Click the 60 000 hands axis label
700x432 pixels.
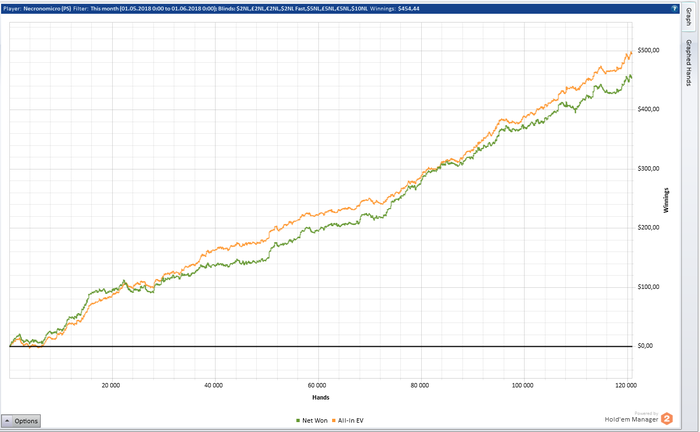317,386
